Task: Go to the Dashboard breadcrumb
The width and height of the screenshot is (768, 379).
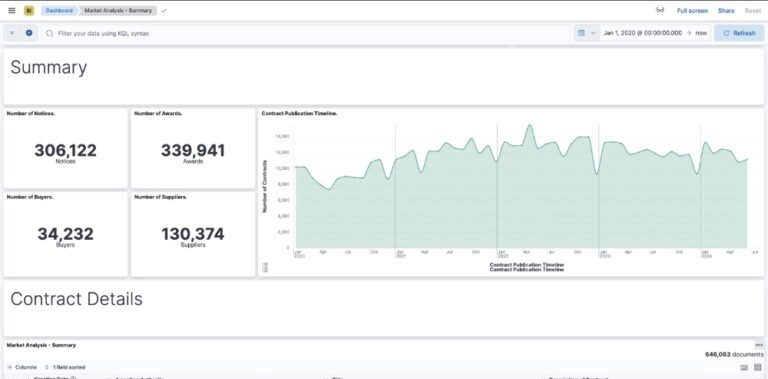Action: click(59, 10)
